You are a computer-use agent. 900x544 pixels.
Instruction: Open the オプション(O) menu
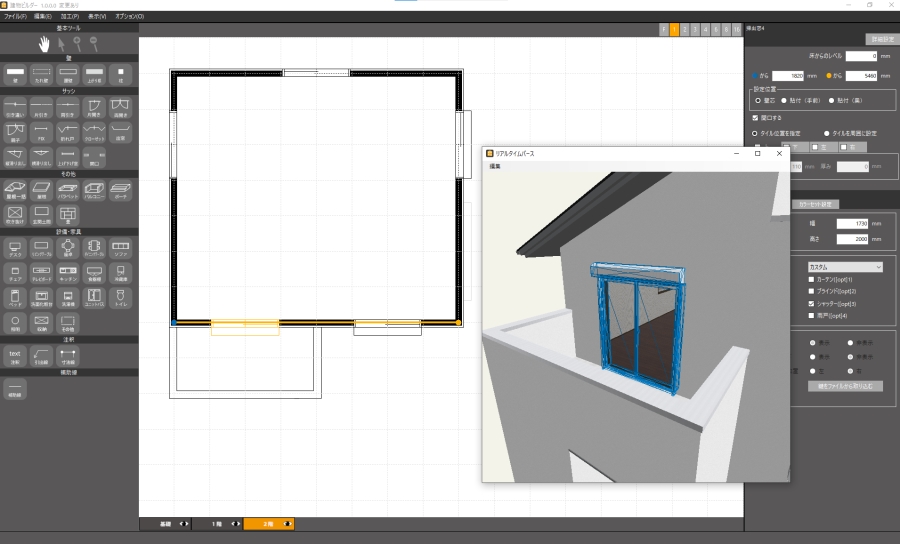click(129, 17)
